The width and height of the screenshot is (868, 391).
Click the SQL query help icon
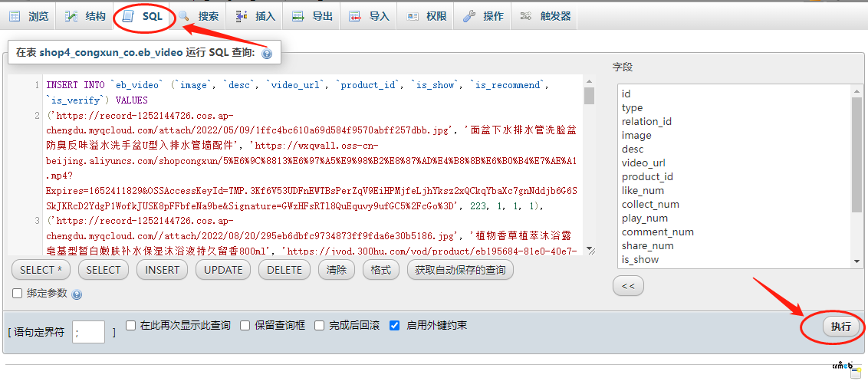point(266,54)
